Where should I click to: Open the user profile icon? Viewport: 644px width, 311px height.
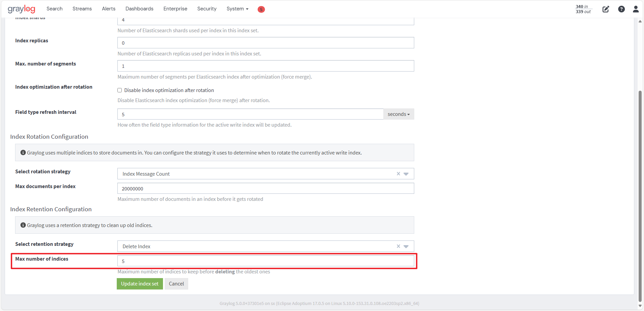pyautogui.click(x=636, y=9)
